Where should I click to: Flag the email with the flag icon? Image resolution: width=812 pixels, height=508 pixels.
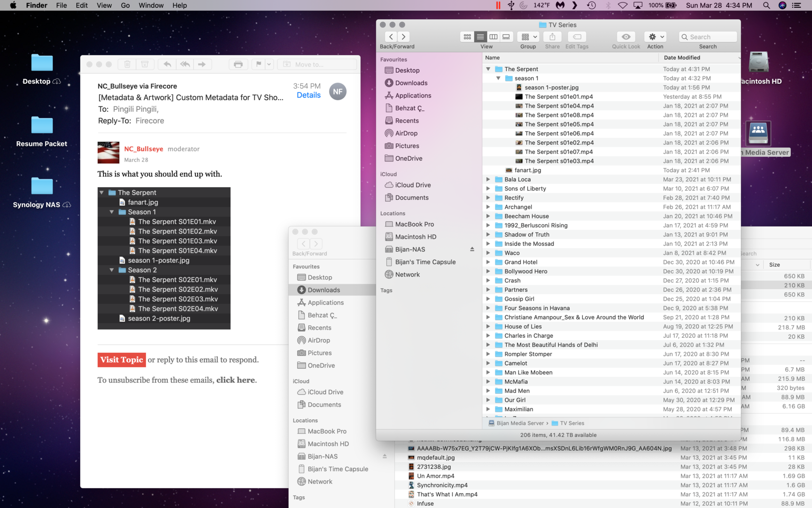(259, 64)
